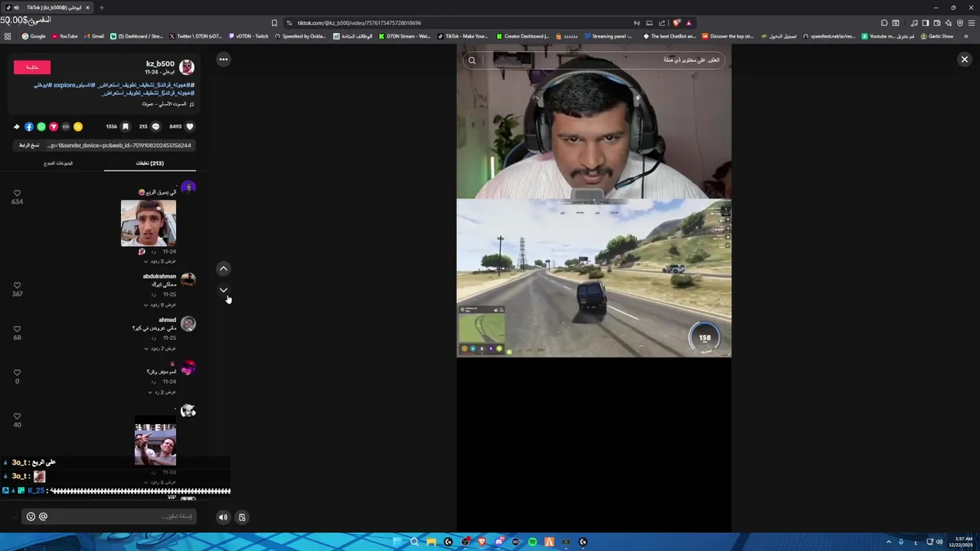This screenshot has width=980, height=551.
Task: Click the Brave shields icon in address bar
Action: 676,23
